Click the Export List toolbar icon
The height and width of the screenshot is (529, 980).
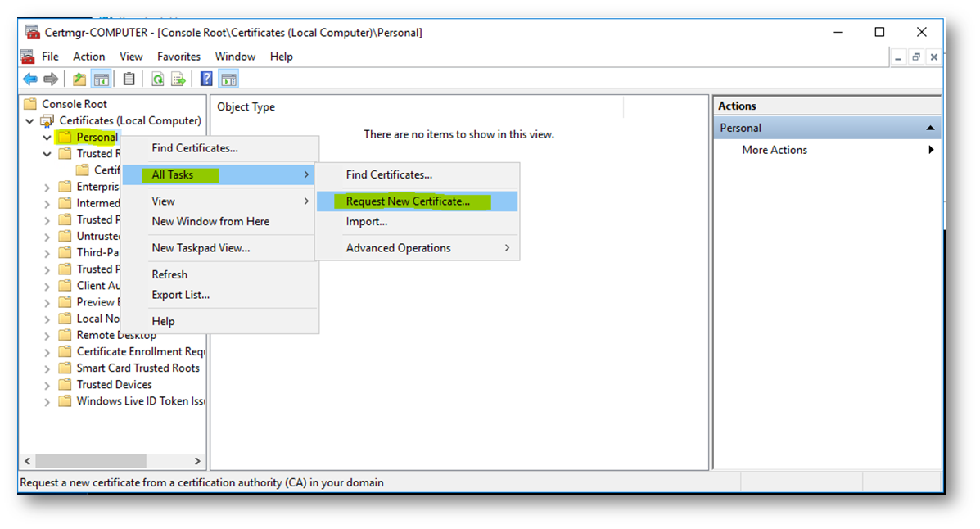178,79
